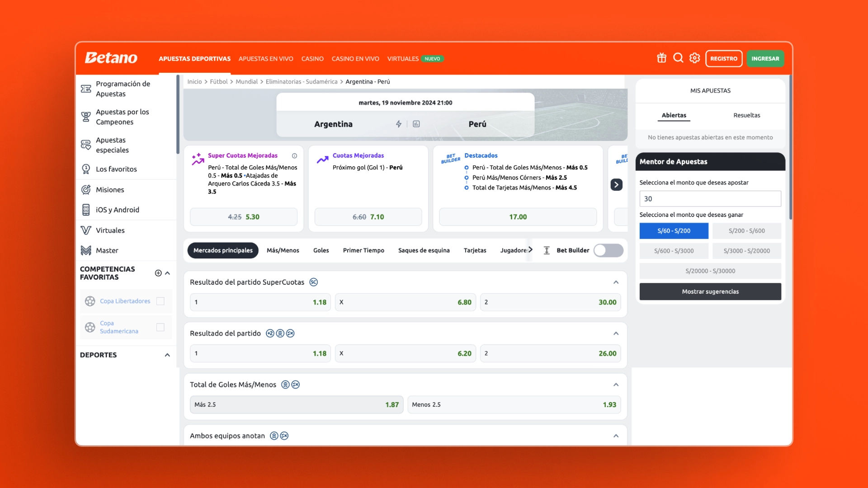The height and width of the screenshot is (488, 868).
Task: Click the Copa Libertadores ball icon
Action: pos(90,301)
